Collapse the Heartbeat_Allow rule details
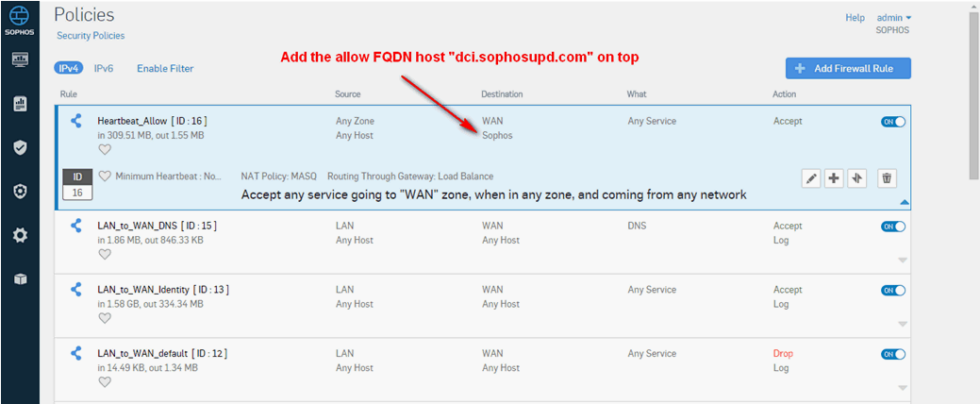The image size is (980, 404). 904,203
